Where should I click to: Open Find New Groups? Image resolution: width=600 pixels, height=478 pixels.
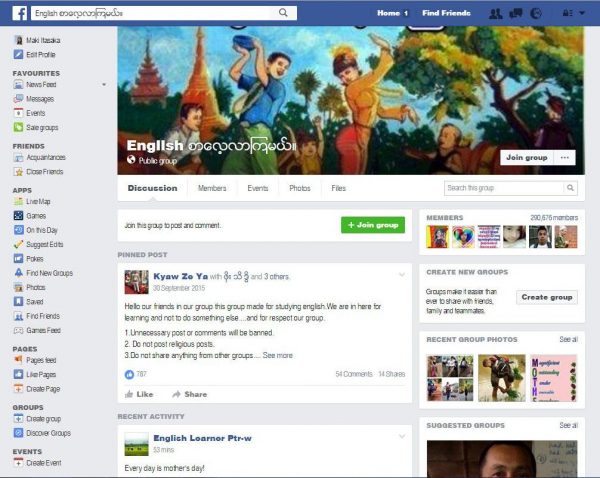tap(43, 273)
